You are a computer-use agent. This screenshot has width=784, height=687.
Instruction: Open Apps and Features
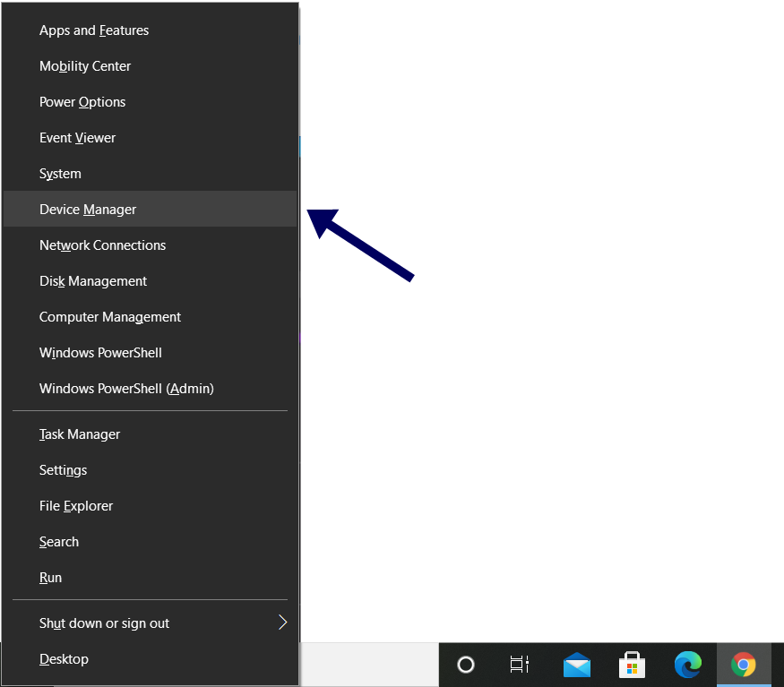tap(94, 30)
